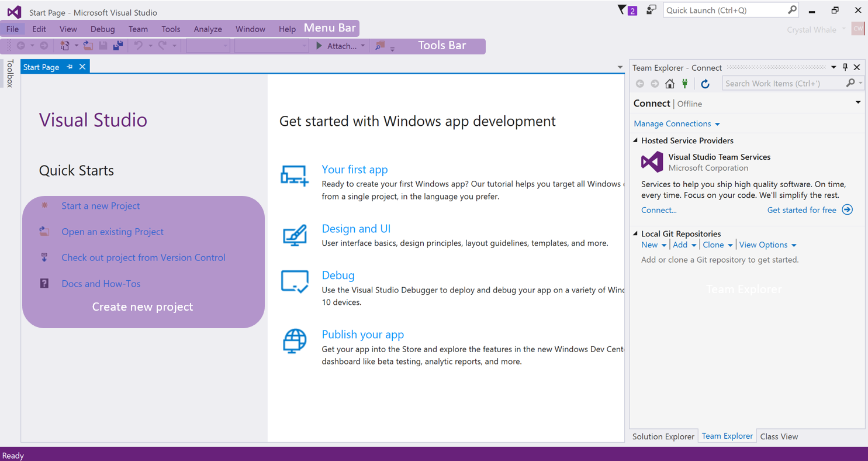
Task: Click the Redo toolbar icon
Action: [x=162, y=46]
